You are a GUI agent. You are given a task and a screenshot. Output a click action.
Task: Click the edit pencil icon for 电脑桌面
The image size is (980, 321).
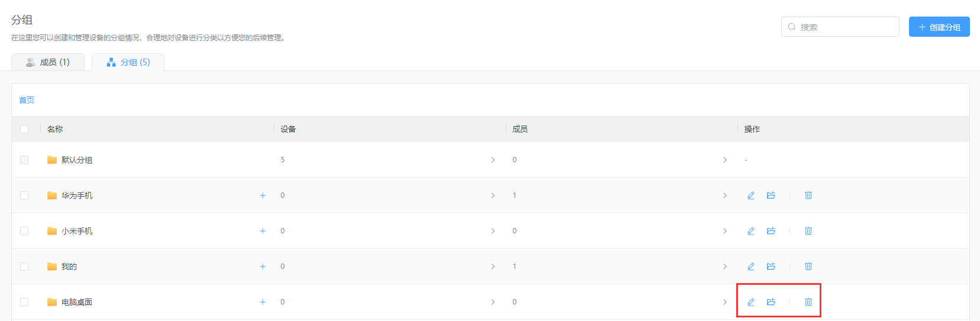point(751,302)
